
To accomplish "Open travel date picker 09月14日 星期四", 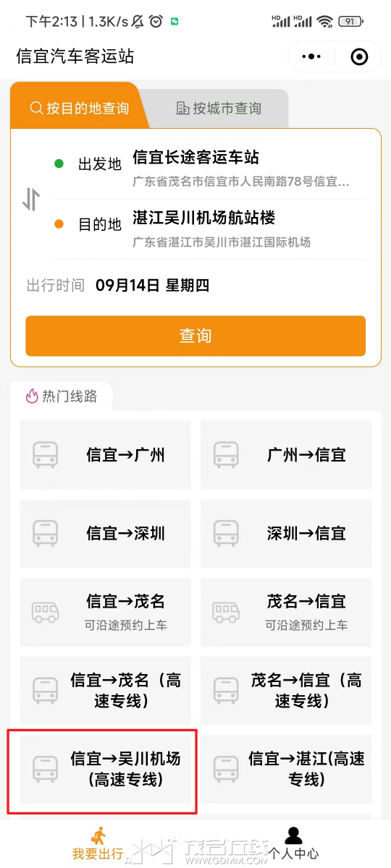I will point(152,286).
